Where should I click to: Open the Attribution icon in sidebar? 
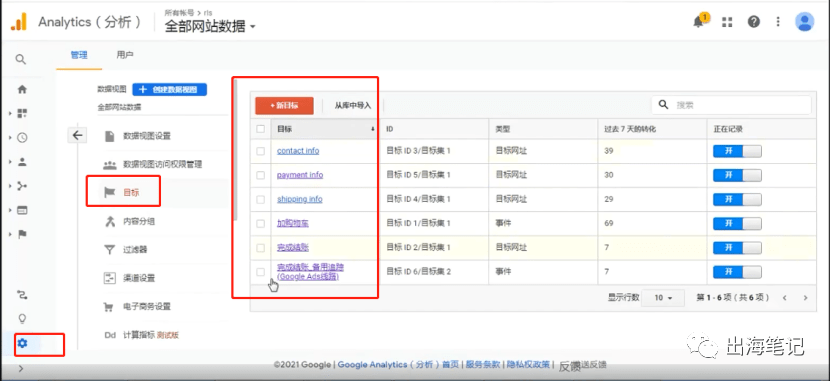tap(22, 294)
